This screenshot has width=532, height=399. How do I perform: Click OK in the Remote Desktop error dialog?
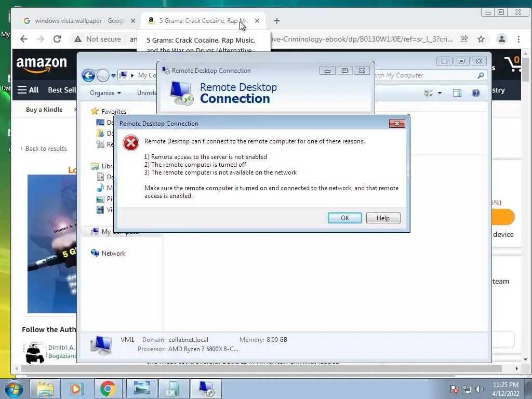pyautogui.click(x=345, y=218)
